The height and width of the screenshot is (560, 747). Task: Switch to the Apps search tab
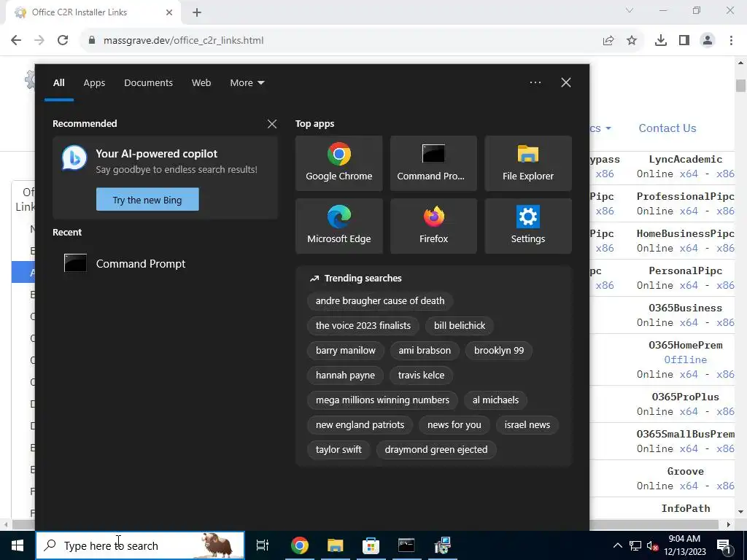coord(94,83)
